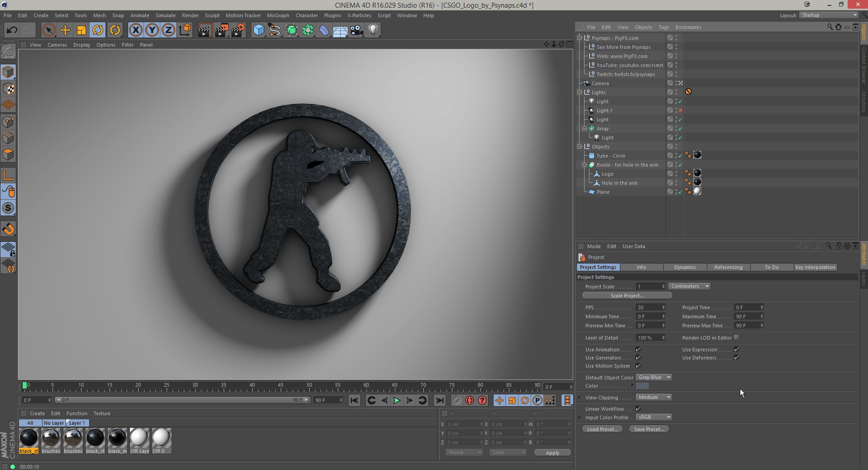Open View Clipping Medium dropdown

pyautogui.click(x=654, y=397)
